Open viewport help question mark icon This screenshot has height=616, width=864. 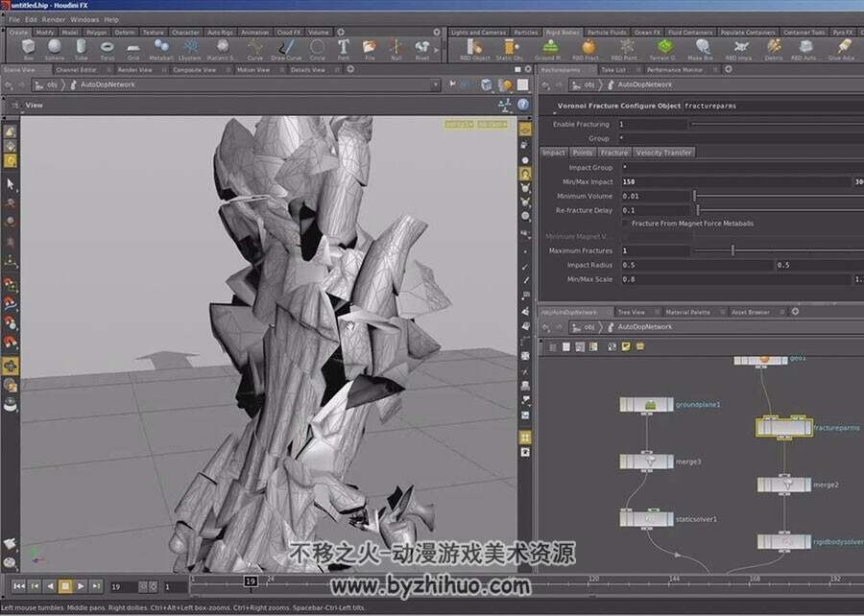tap(523, 105)
